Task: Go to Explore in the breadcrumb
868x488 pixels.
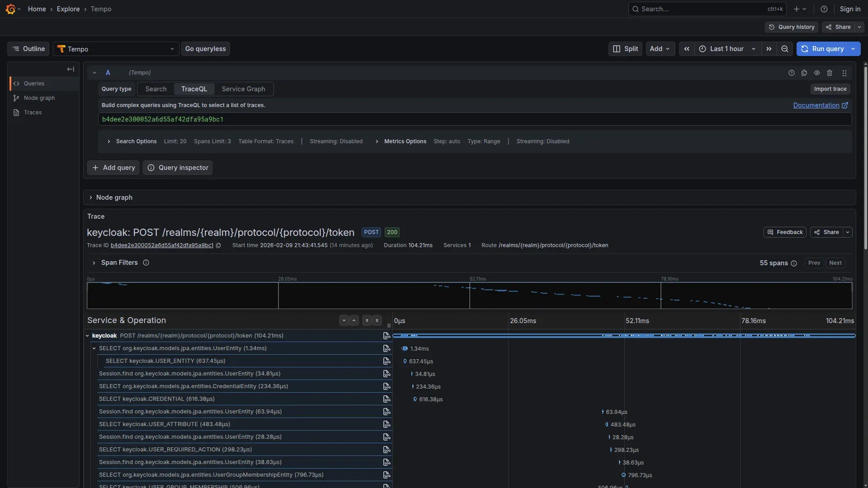Action: (x=68, y=9)
